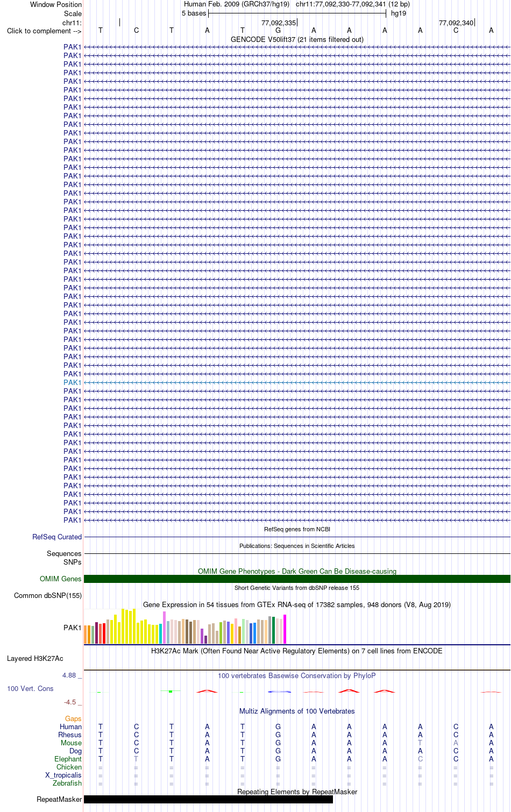
Task: Click the SNPs track label
Action: point(73,562)
